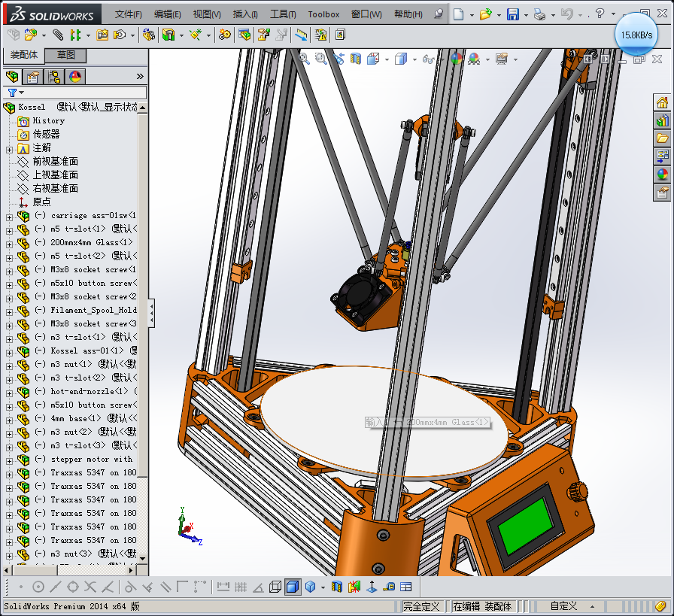Expand the 注解 annotations folder
The image size is (674, 616).
9,148
